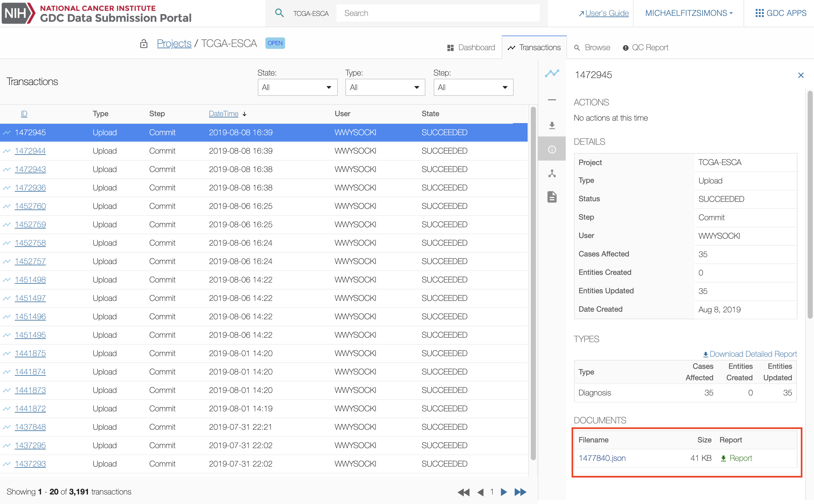Select the info details icon in sidebar
The width and height of the screenshot is (814, 504).
[552, 149]
